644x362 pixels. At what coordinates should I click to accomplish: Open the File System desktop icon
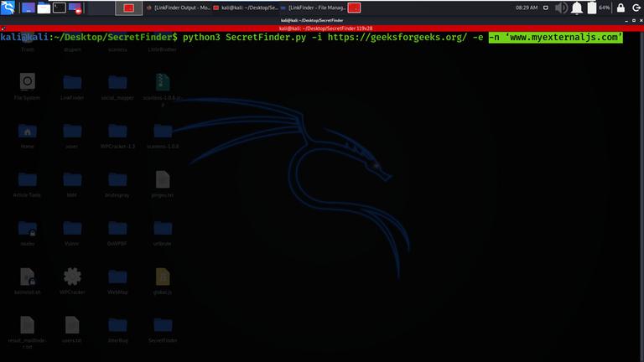[27, 86]
